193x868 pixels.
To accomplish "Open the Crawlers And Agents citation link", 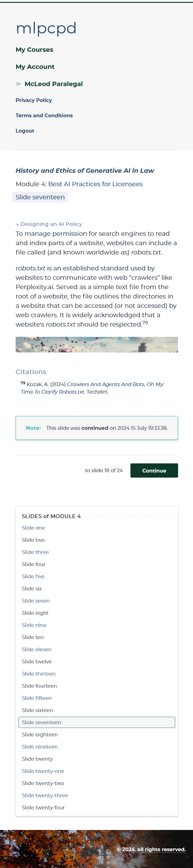I will click(x=92, y=388).
